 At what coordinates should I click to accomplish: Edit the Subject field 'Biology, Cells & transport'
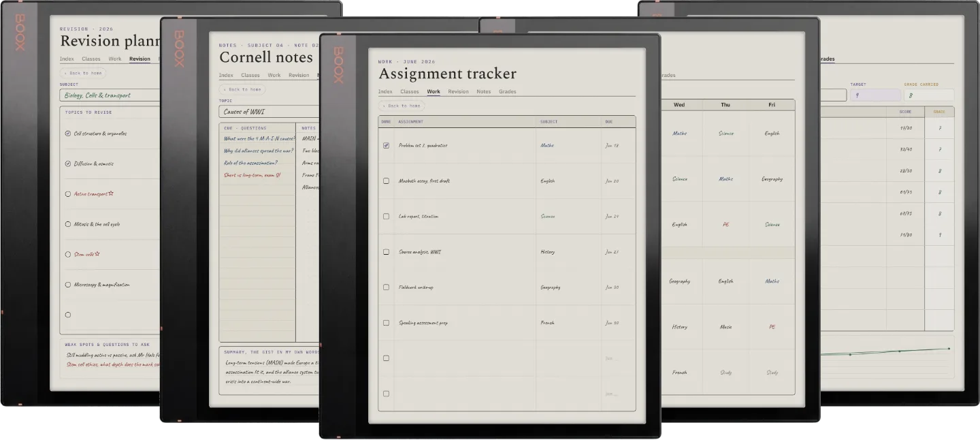[110, 95]
